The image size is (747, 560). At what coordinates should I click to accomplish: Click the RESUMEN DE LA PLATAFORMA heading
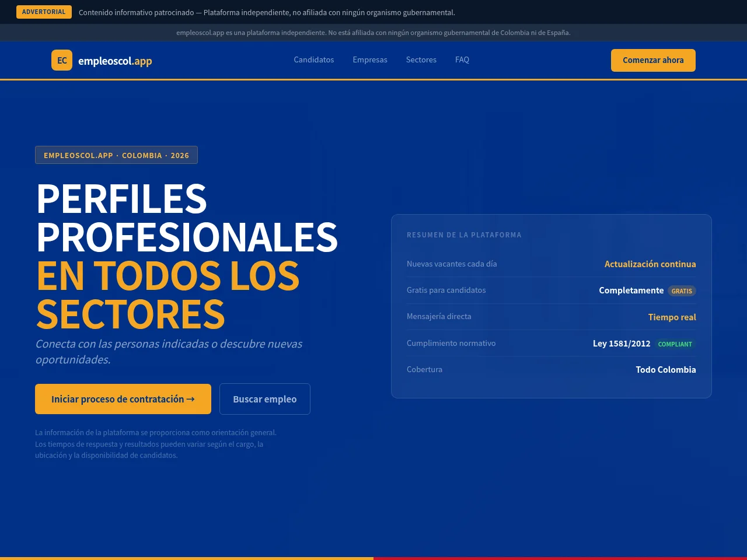click(x=464, y=235)
